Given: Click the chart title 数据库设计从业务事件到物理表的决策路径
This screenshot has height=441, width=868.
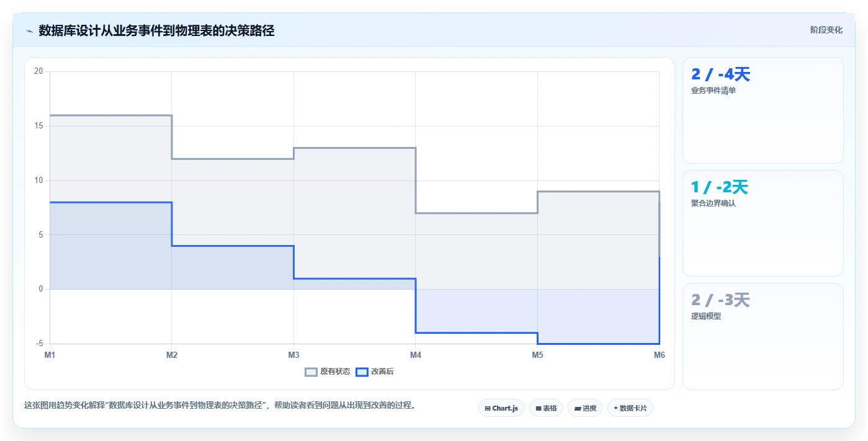Looking at the screenshot, I should tap(156, 30).
